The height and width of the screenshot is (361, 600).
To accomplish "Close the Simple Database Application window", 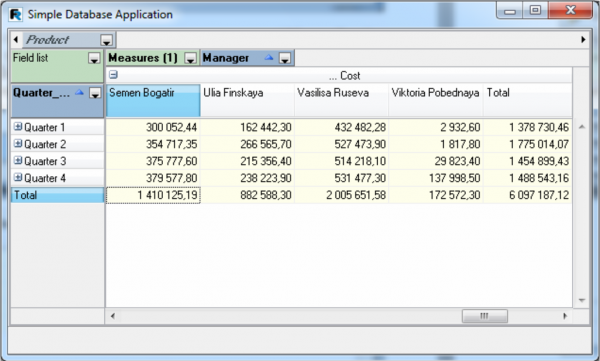I will [570, 11].
